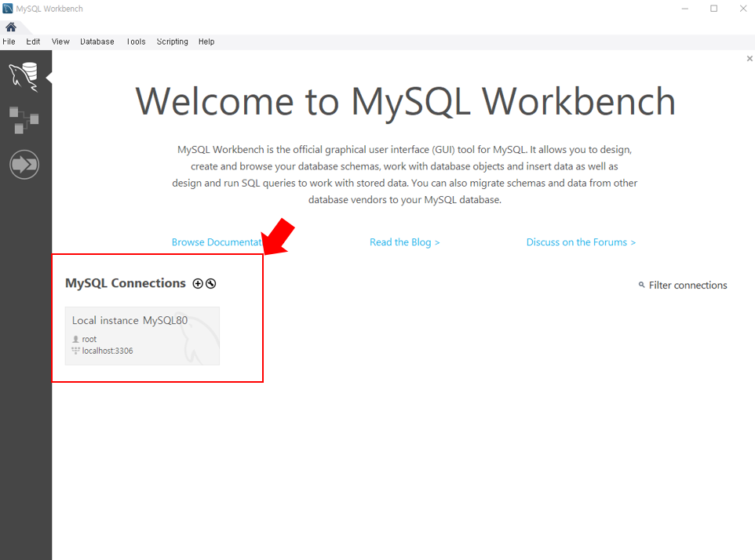The width and height of the screenshot is (755, 560).
Task: Open the Tools menu
Action: 136,42
